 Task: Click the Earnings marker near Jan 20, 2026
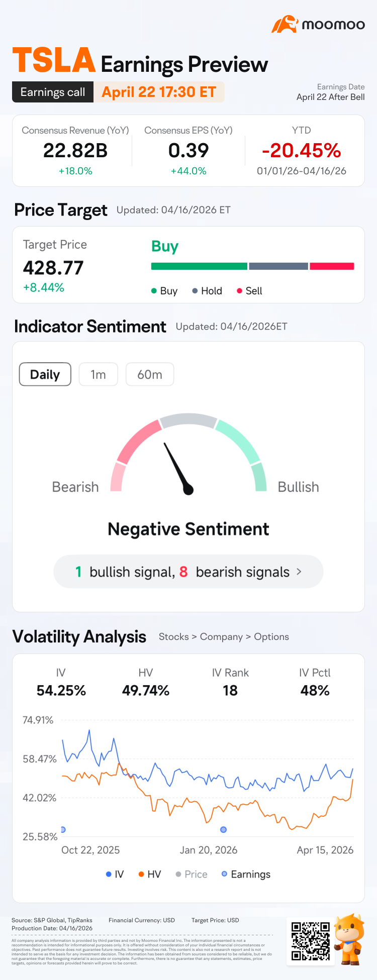[223, 829]
